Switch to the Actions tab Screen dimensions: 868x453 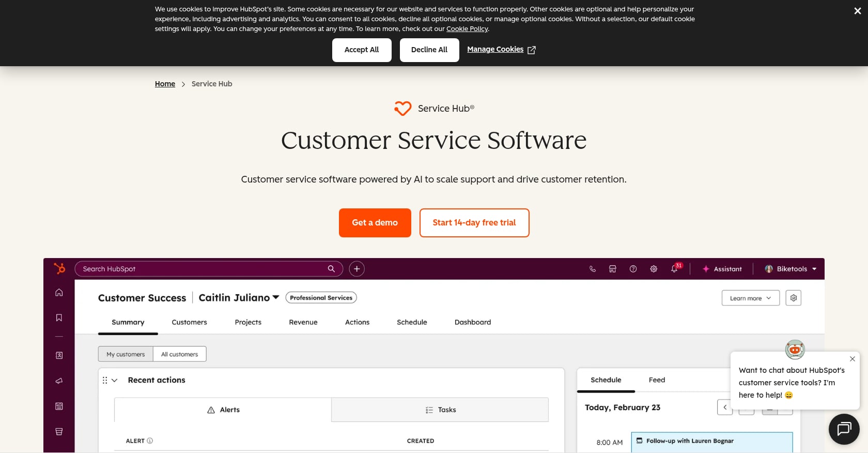tap(357, 322)
